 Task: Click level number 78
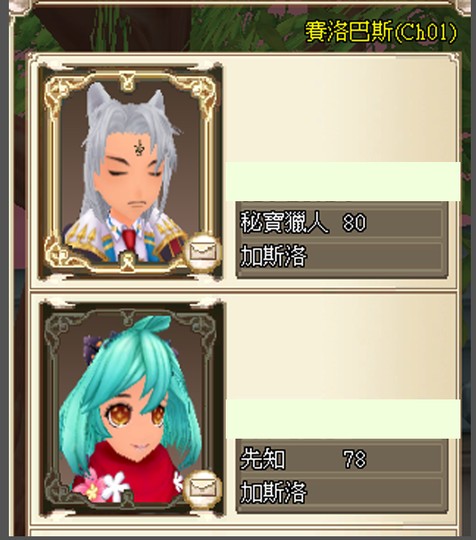[354, 459]
